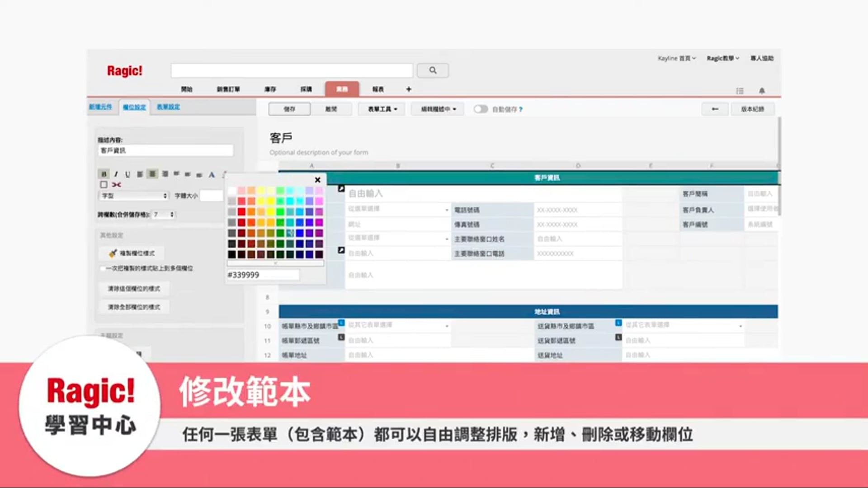
Task: Check the border box checkbox
Action: 104,184
